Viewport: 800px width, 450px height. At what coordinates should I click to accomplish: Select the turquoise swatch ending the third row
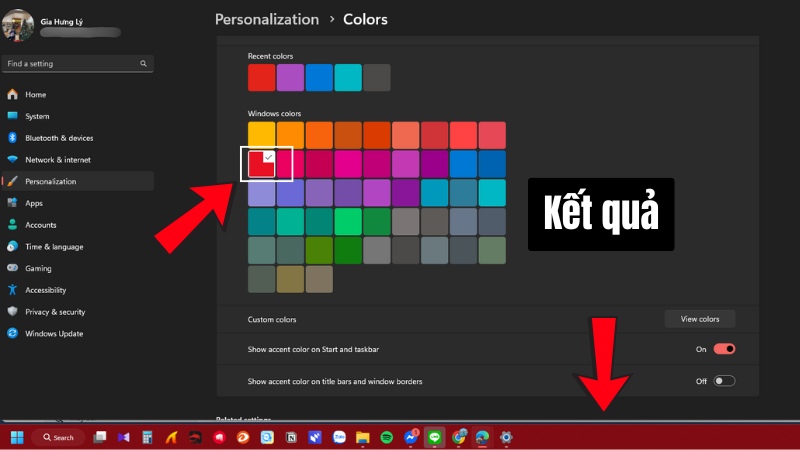[x=492, y=193]
